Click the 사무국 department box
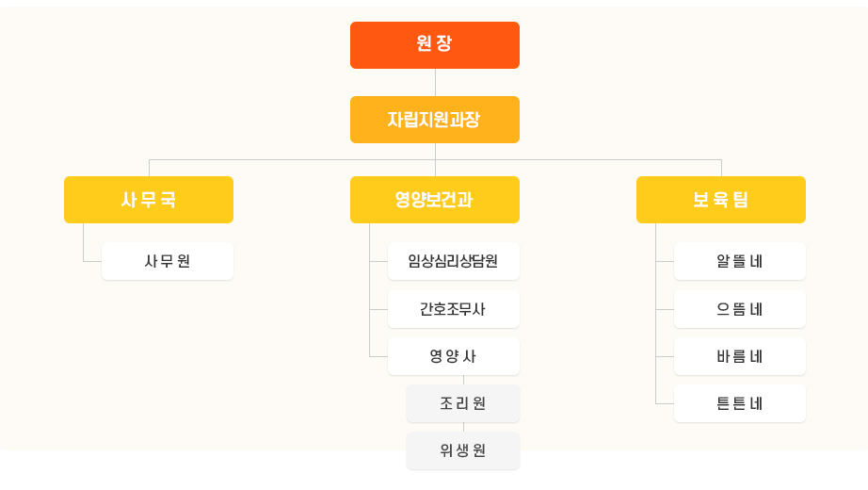This screenshot has width=868, height=490. [149, 200]
